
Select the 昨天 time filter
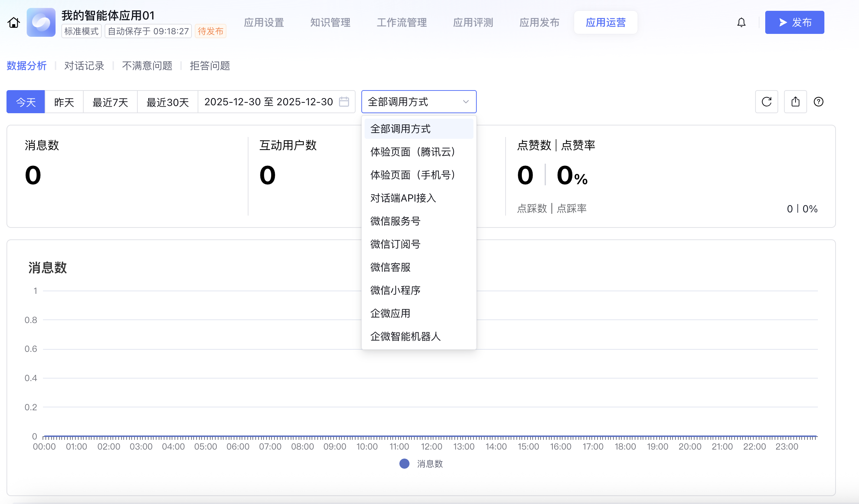tap(64, 102)
